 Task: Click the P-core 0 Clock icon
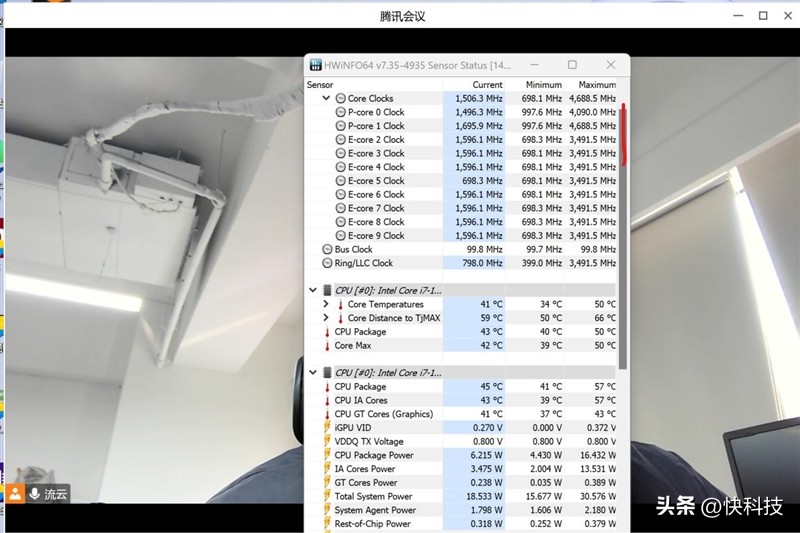340,112
